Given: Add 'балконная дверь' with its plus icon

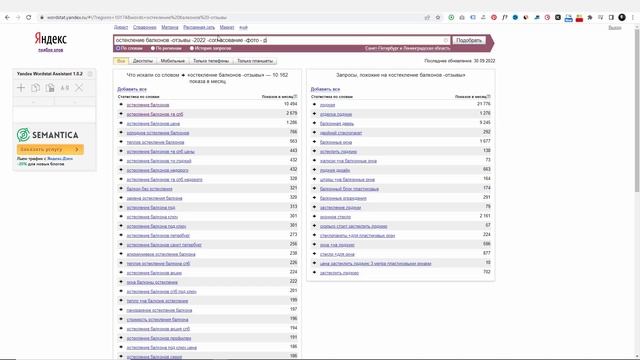Looking at the screenshot, I should (x=314, y=123).
